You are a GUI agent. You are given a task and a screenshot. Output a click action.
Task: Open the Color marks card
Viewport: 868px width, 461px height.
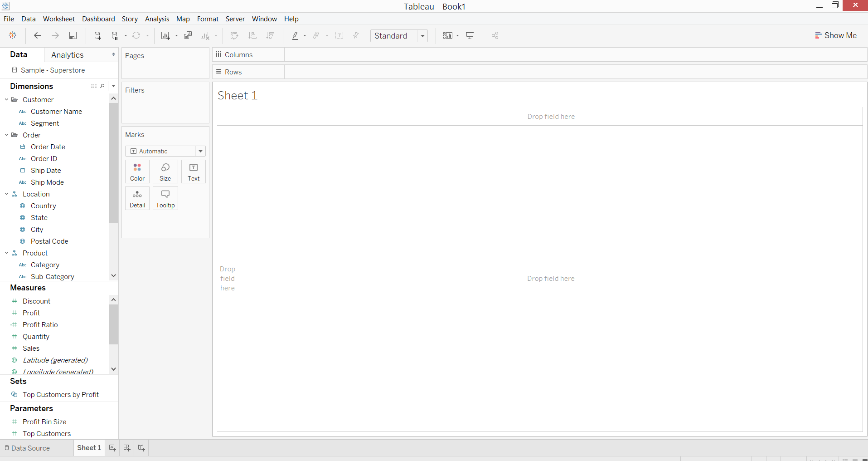137,172
